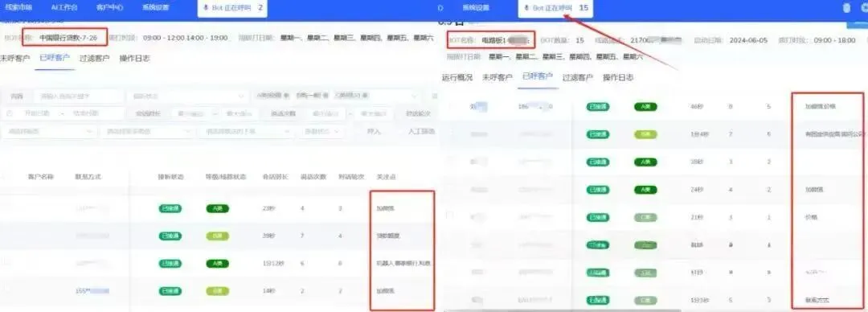Select 过滤客户 tab in 中国银行贷款 window
The width and height of the screenshot is (868, 312).
(x=94, y=58)
